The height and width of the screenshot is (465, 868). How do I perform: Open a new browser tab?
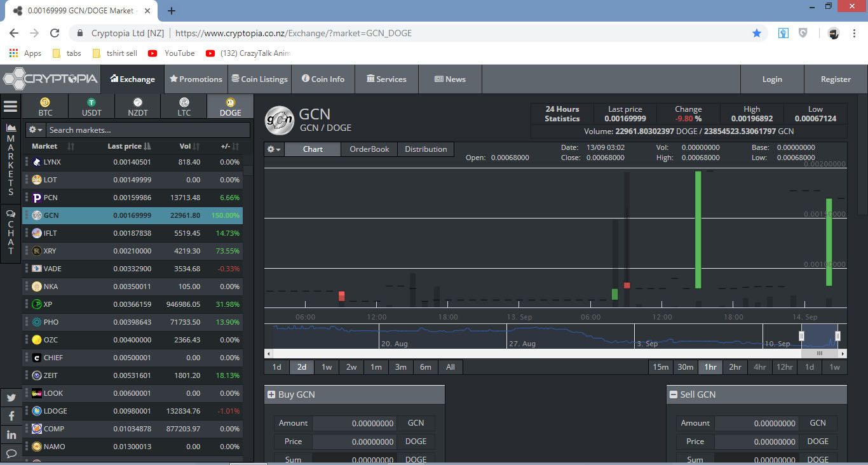(x=172, y=11)
